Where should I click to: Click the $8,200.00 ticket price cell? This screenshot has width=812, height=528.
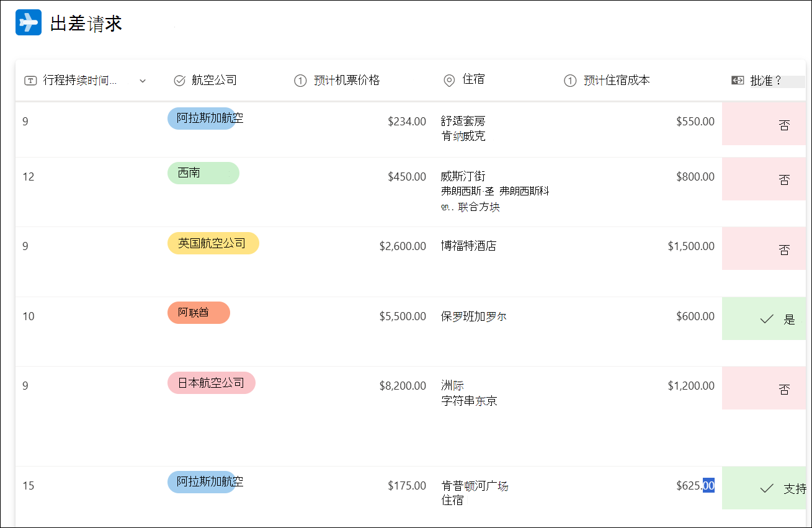(403, 386)
